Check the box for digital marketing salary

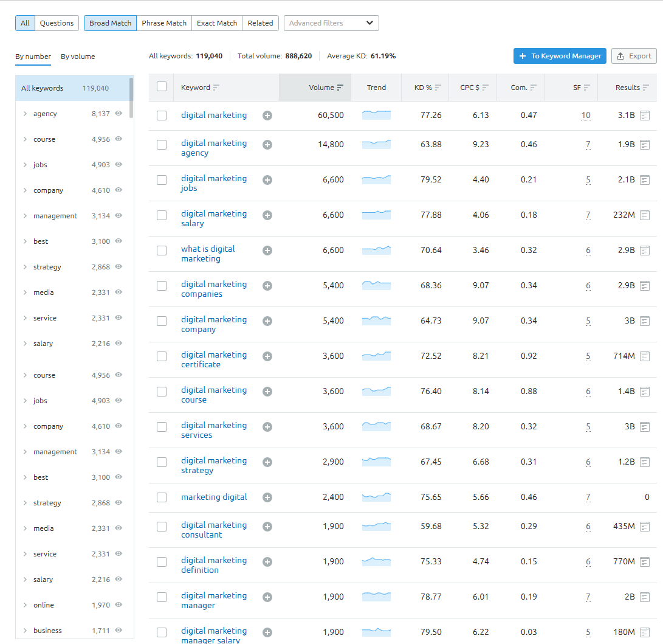point(162,215)
